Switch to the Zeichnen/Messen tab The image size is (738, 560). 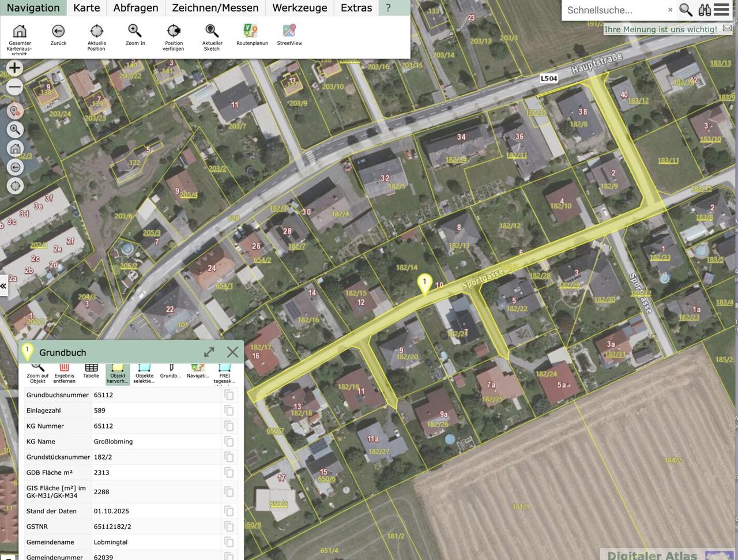coord(215,8)
